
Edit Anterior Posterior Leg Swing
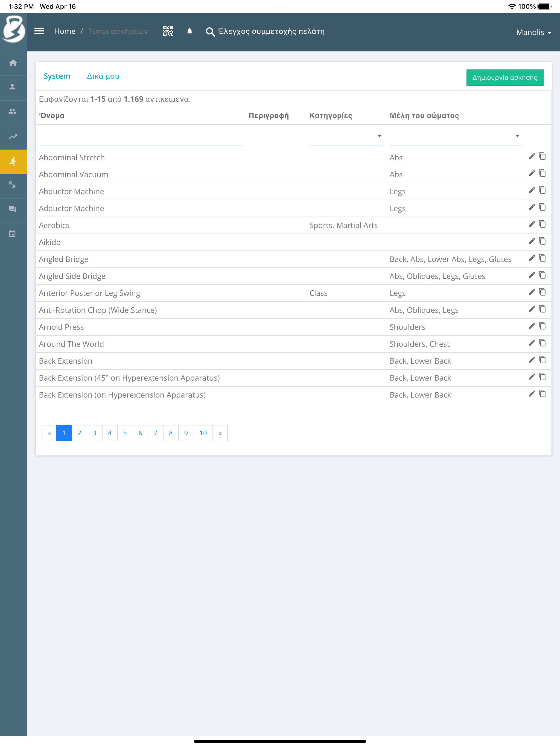tap(532, 292)
